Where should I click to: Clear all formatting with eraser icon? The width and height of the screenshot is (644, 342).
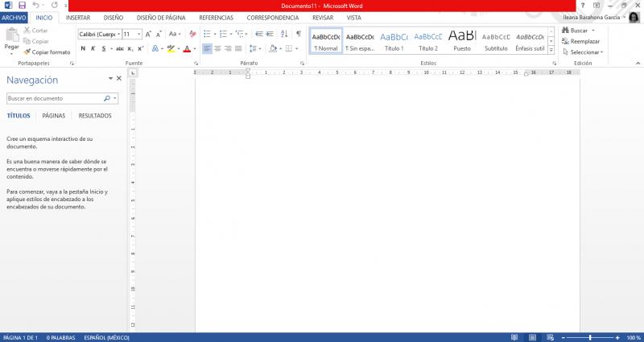pyautogui.click(x=192, y=34)
